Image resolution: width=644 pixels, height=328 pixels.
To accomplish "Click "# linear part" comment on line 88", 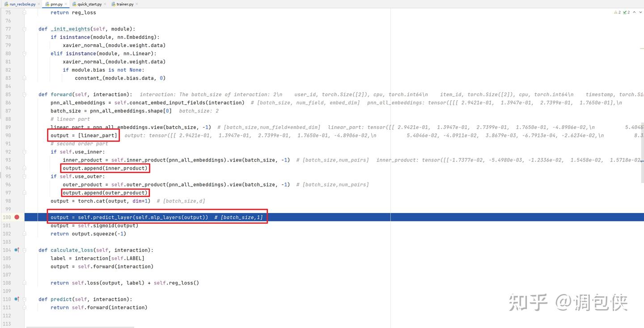I will (x=70, y=119).
